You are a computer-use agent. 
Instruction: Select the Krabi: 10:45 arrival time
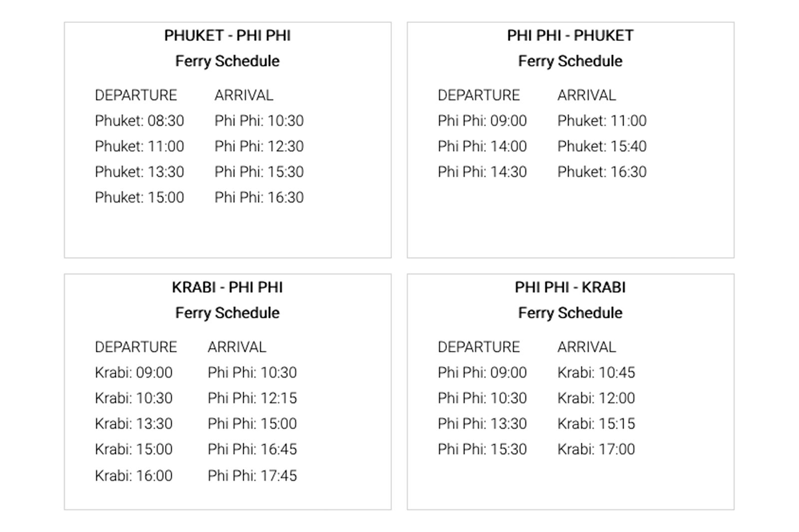pos(596,373)
